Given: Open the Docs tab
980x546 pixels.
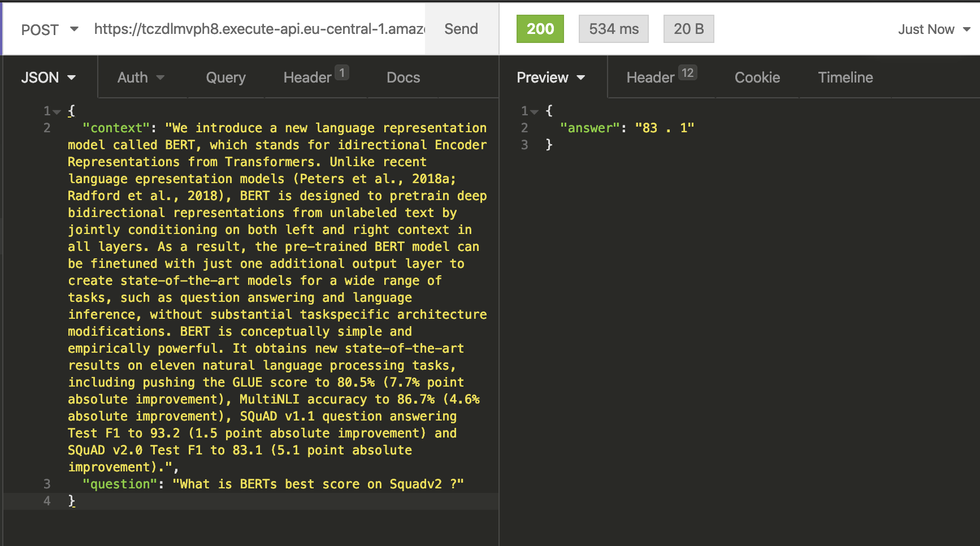Looking at the screenshot, I should pos(403,77).
